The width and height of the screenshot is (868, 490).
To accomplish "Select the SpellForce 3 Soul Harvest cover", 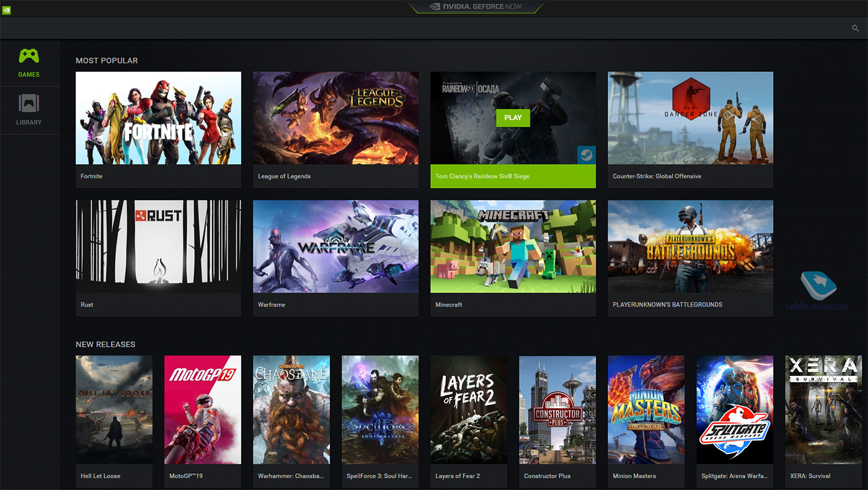I will click(x=380, y=409).
